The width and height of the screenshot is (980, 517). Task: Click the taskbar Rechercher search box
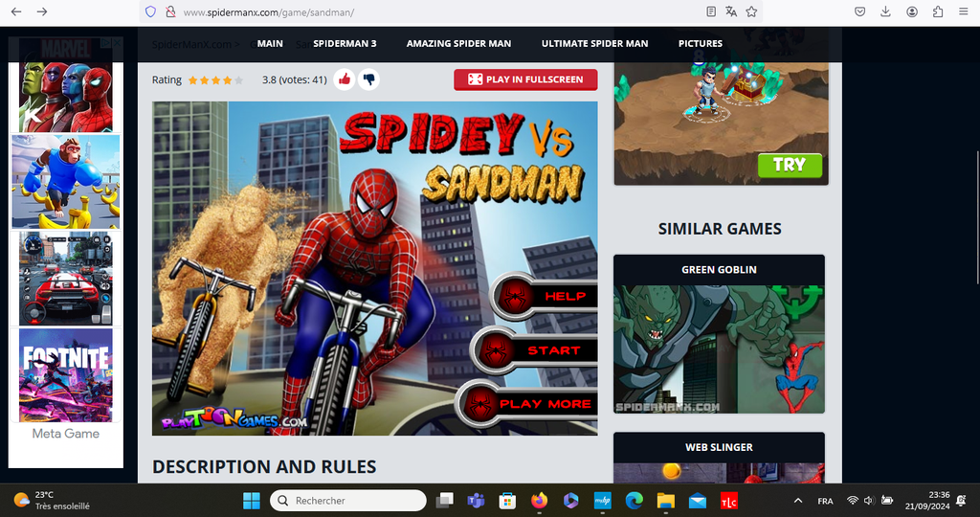[x=348, y=500]
